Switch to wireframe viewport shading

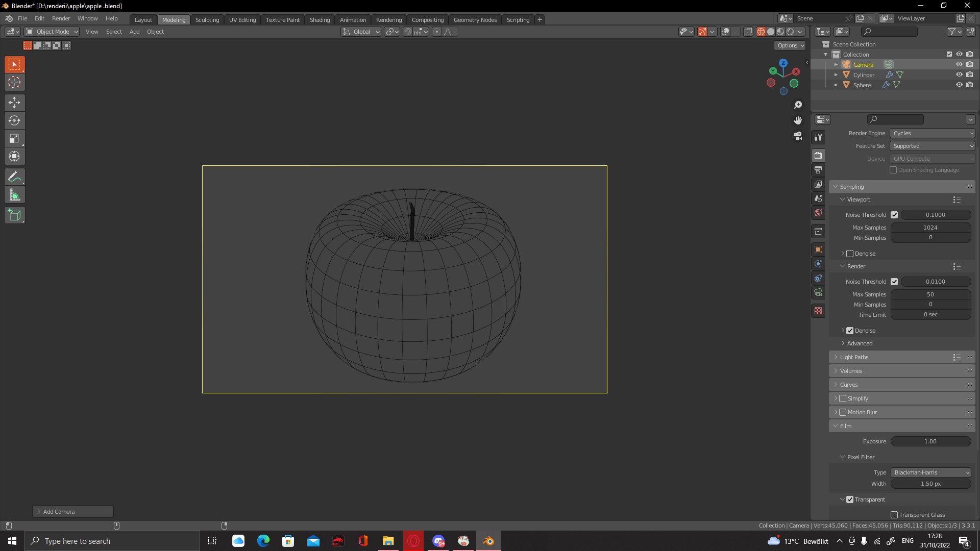[x=761, y=32]
